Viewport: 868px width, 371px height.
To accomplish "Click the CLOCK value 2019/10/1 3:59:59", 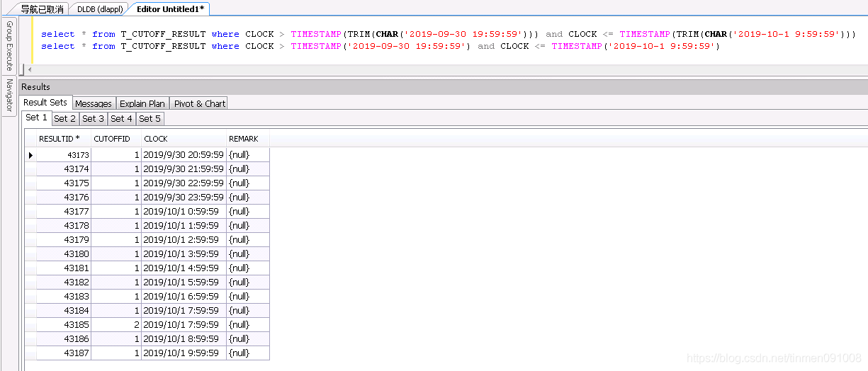I will [184, 253].
